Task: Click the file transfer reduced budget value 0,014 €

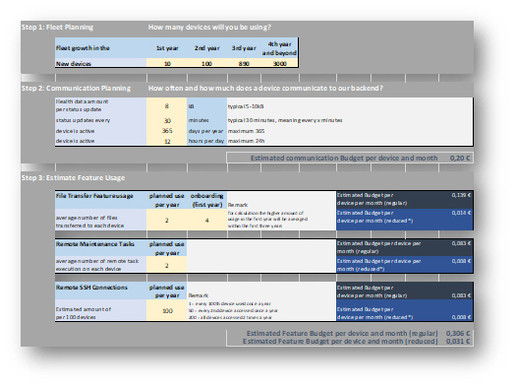Action: coord(461,213)
